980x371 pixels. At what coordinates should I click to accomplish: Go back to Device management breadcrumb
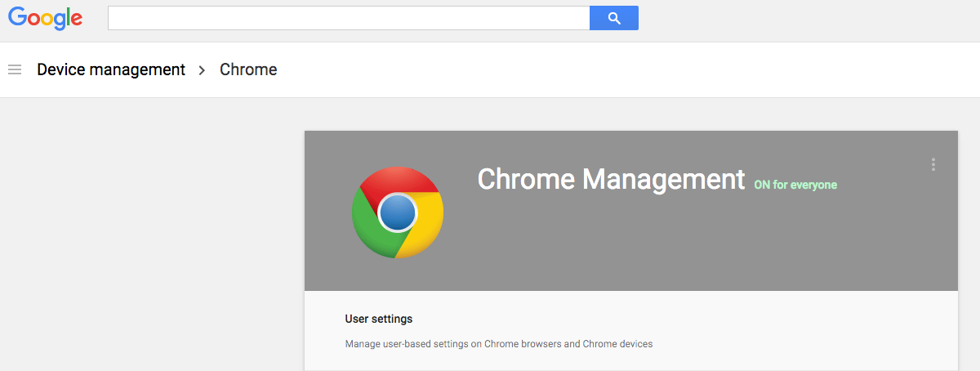pyautogui.click(x=111, y=69)
